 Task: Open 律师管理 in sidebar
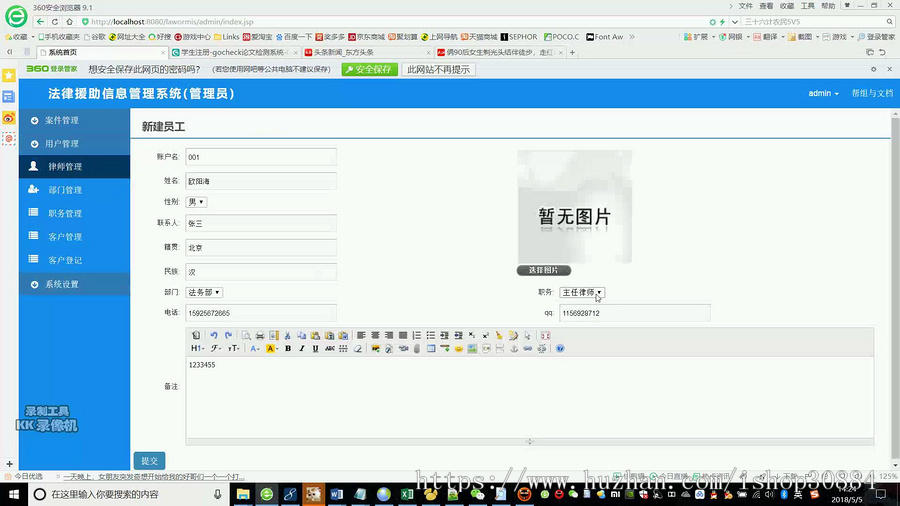coord(75,166)
